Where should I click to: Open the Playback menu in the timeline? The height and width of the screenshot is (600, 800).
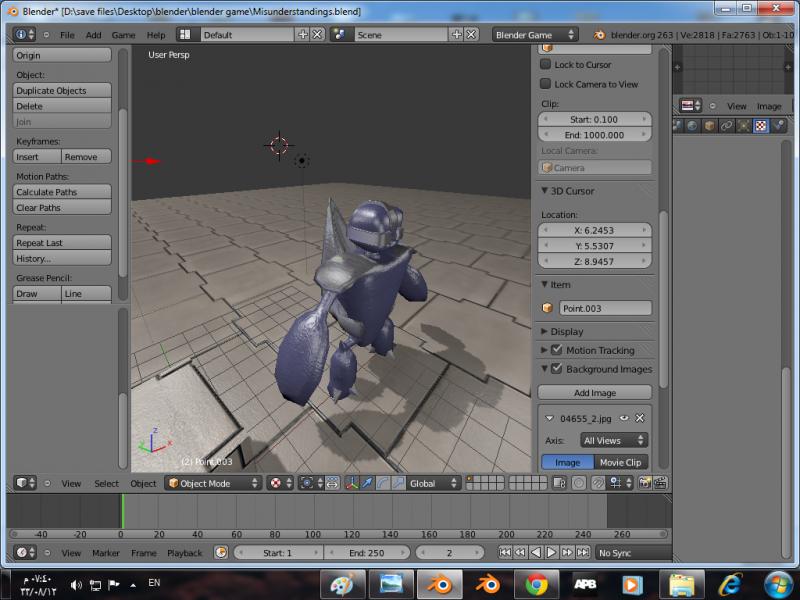tap(185, 553)
